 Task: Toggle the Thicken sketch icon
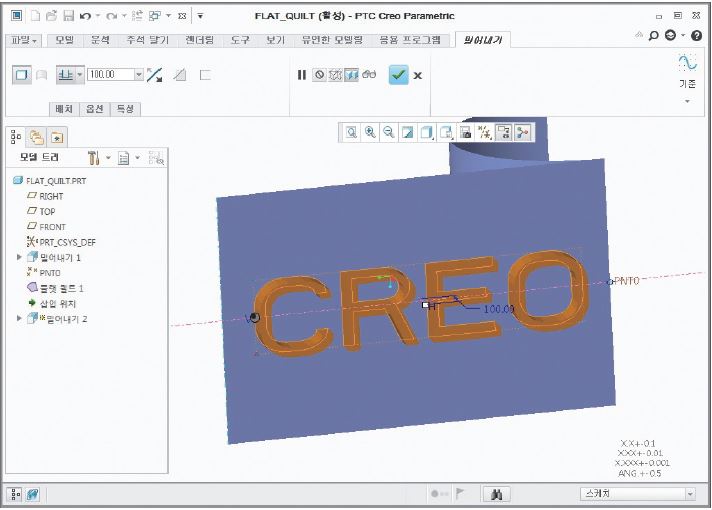205,75
